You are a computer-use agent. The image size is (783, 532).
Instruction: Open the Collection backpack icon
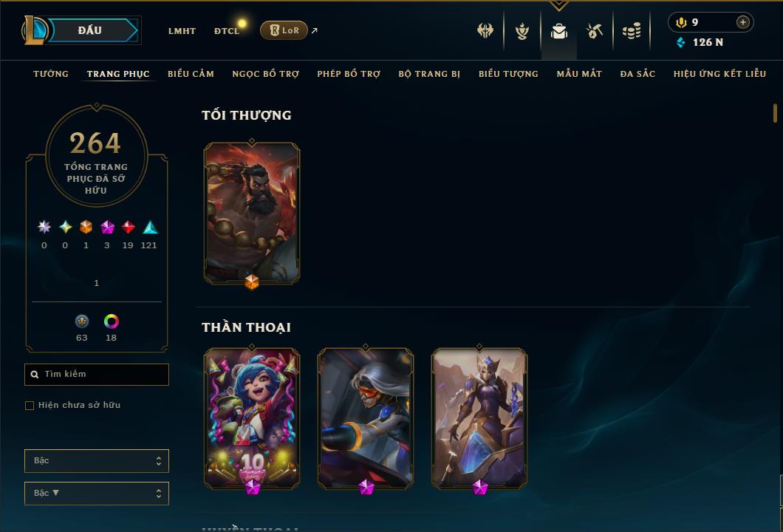559,32
